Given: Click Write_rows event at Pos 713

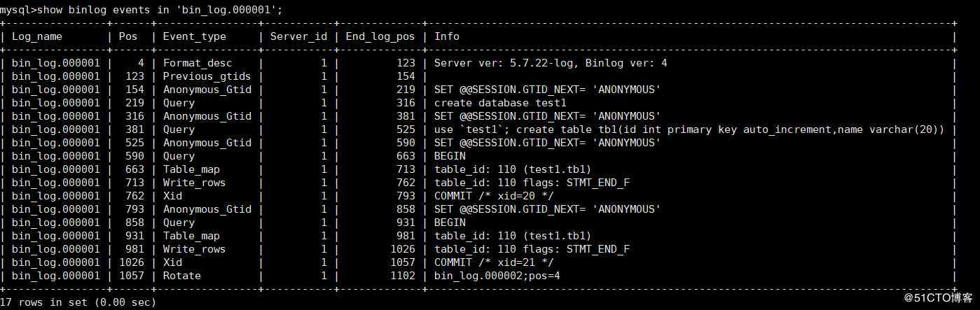Looking at the screenshot, I should click(x=195, y=183).
